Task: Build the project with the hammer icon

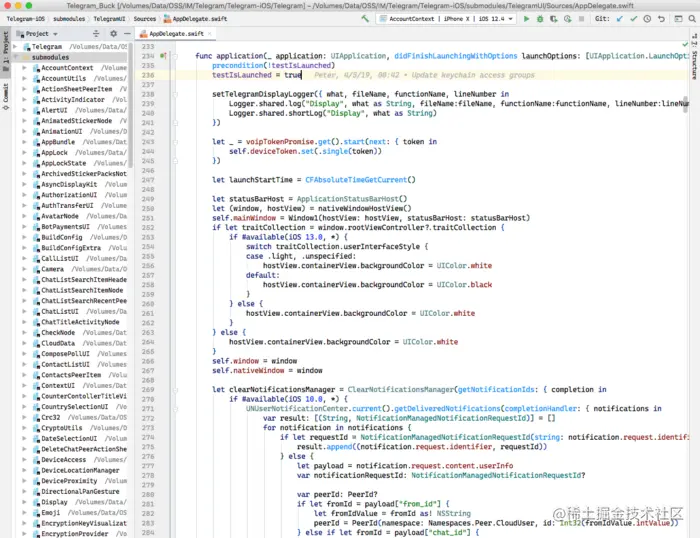Action: tap(365, 19)
